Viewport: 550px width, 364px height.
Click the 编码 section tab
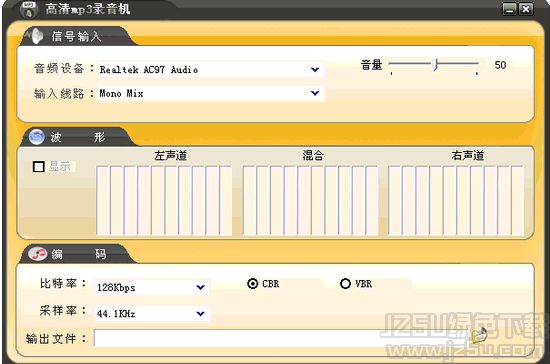click(77, 254)
